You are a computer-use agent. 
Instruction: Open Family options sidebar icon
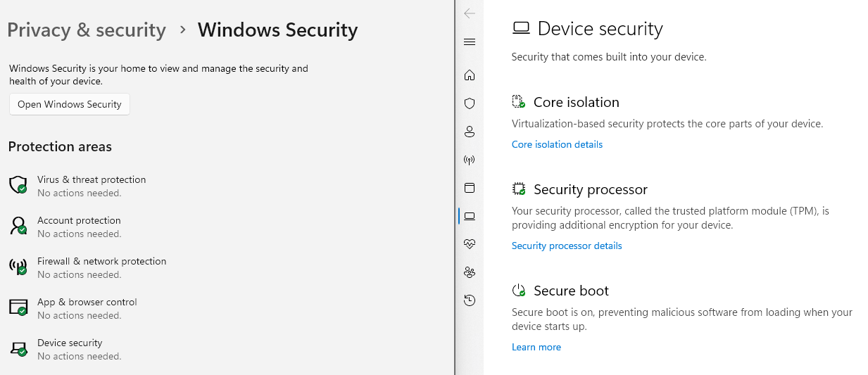tap(470, 272)
